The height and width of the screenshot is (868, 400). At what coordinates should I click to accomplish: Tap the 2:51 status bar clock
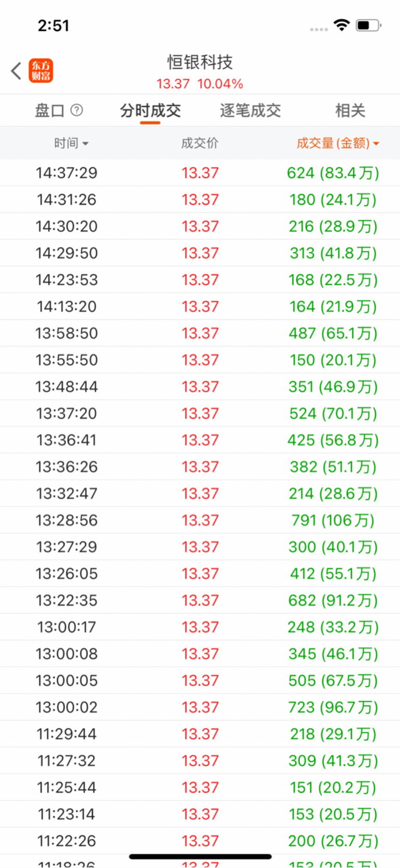[53, 26]
